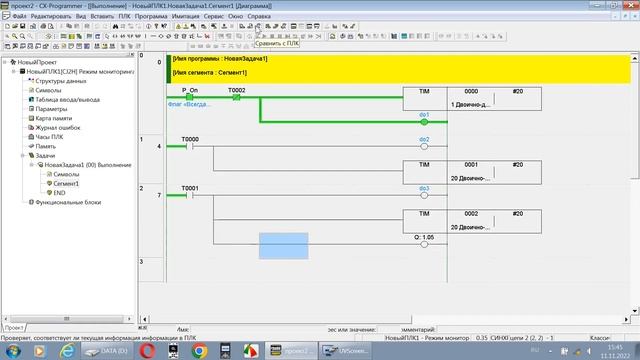640x360 pixels.
Task: Click the do1 output coil
Action: (x=424, y=122)
